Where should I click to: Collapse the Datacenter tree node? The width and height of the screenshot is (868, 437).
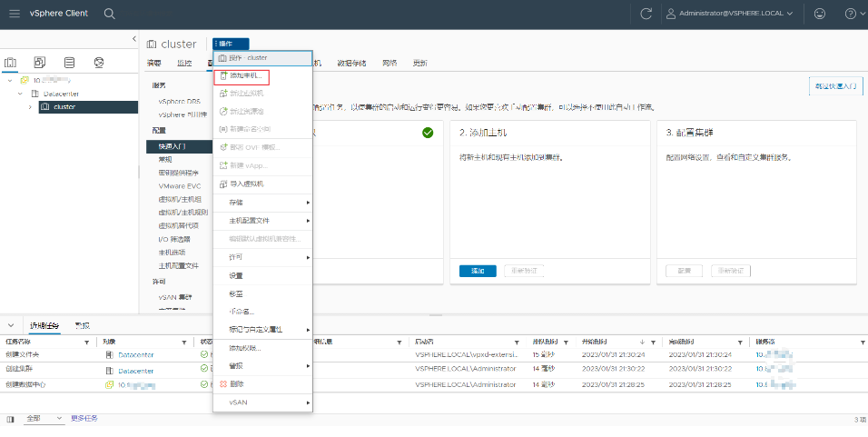[20, 94]
